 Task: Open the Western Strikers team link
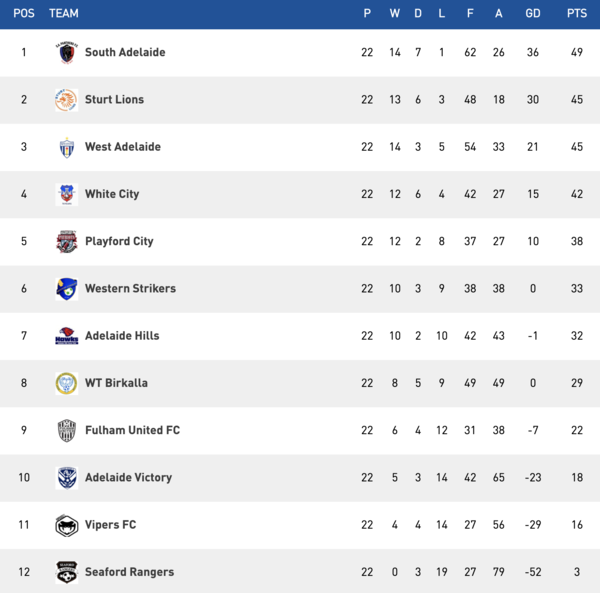[130, 289]
